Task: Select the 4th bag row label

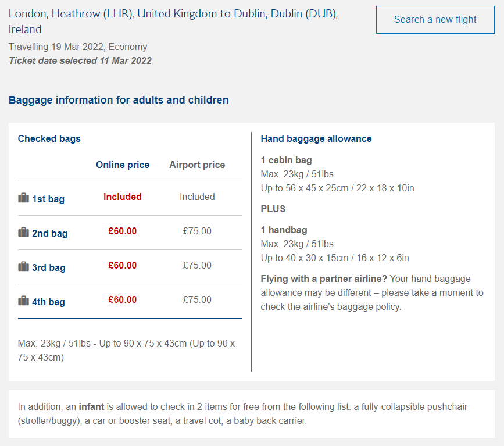Action: point(48,302)
